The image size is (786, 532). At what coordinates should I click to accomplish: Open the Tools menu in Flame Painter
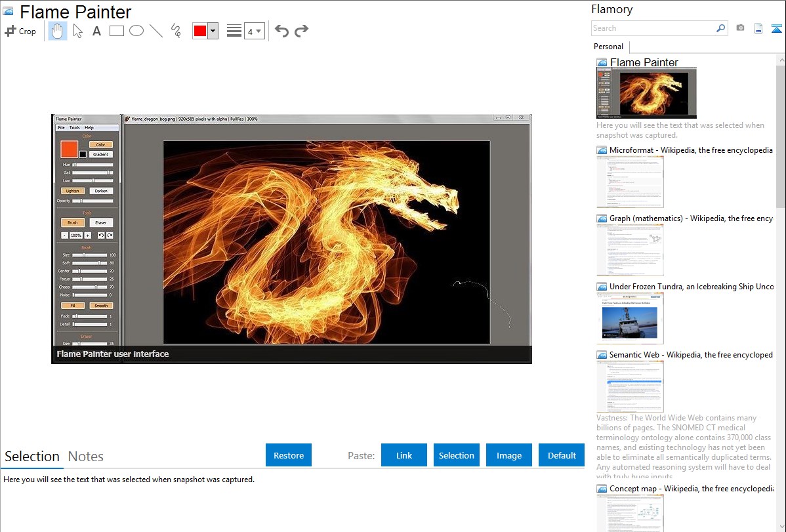[75, 128]
